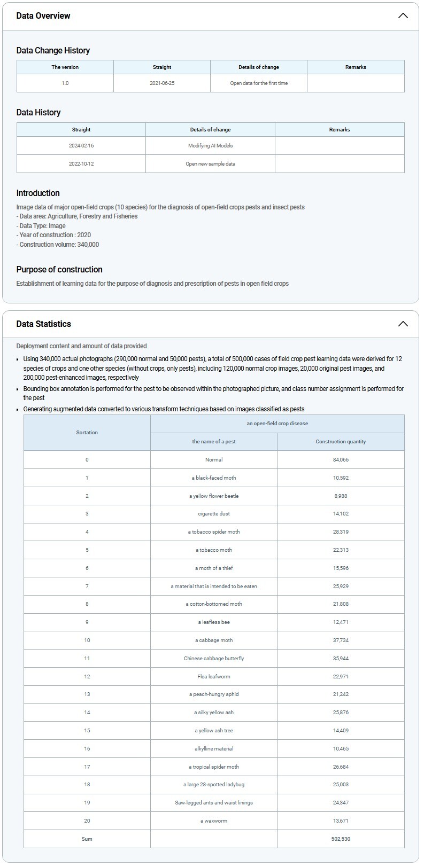Click the Data Overview panel title
This screenshot has width=424, height=868.
pos(43,16)
